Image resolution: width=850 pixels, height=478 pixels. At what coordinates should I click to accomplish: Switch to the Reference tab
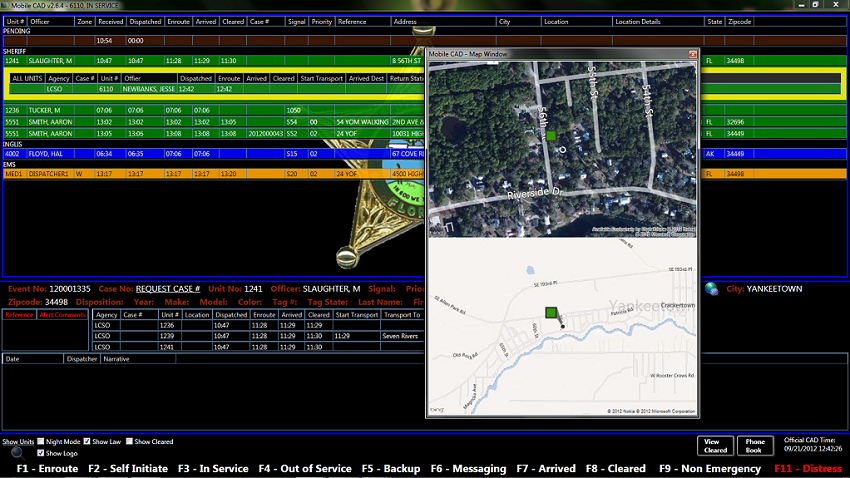pyautogui.click(x=19, y=315)
